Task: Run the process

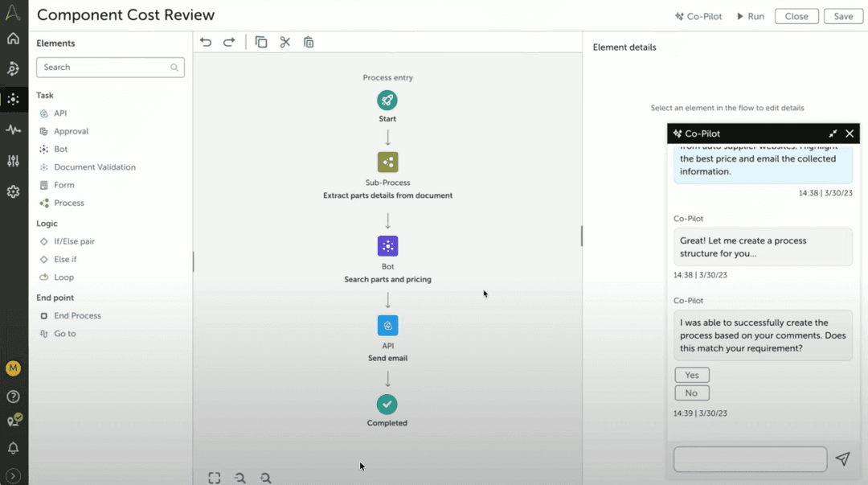Action: pyautogui.click(x=750, y=17)
